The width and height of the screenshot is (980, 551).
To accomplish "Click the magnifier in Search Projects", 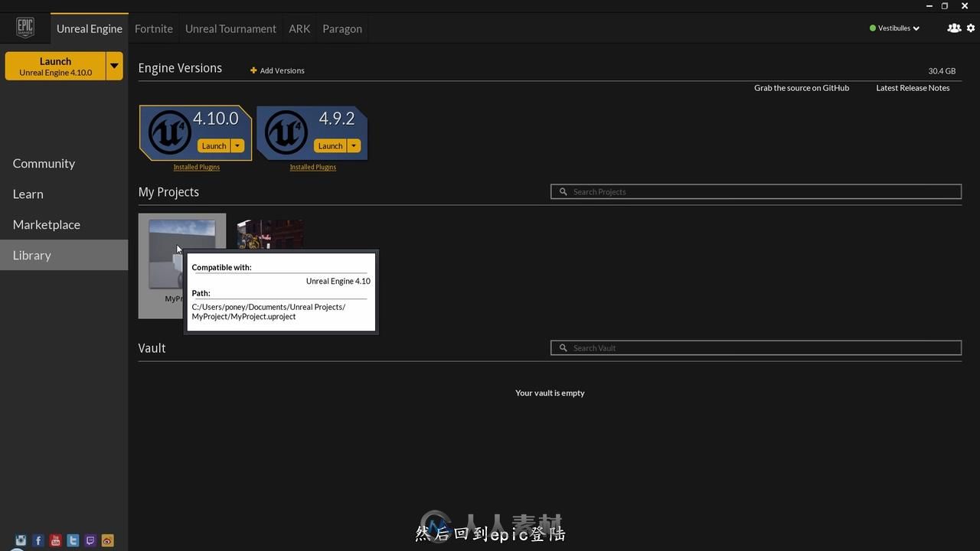I will pyautogui.click(x=563, y=192).
